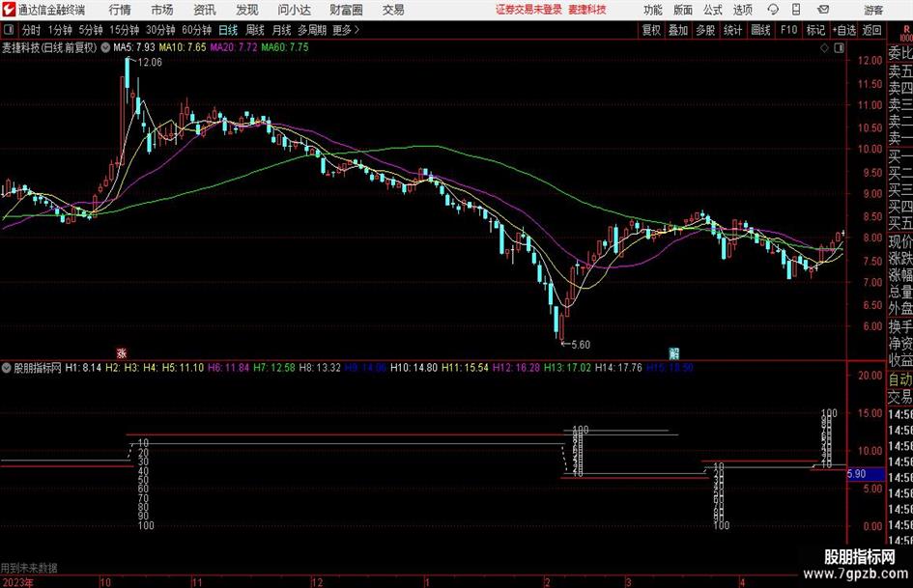Click the 12.06 high price label
Screen dimensions: 913x588
coord(150,63)
